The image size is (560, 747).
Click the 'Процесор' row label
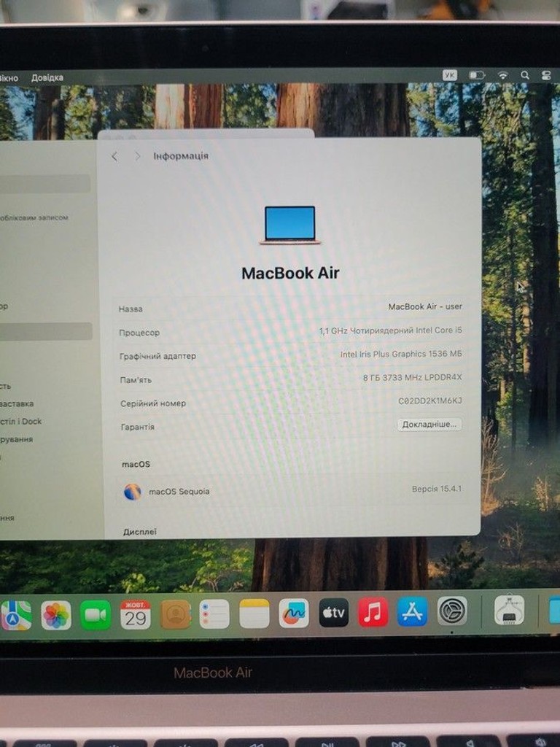point(139,333)
